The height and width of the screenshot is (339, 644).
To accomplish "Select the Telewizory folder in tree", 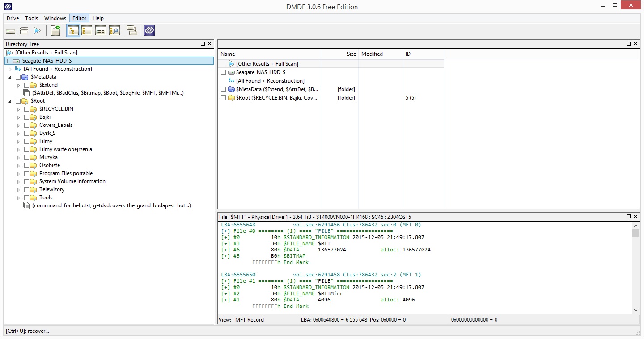I will (x=52, y=189).
